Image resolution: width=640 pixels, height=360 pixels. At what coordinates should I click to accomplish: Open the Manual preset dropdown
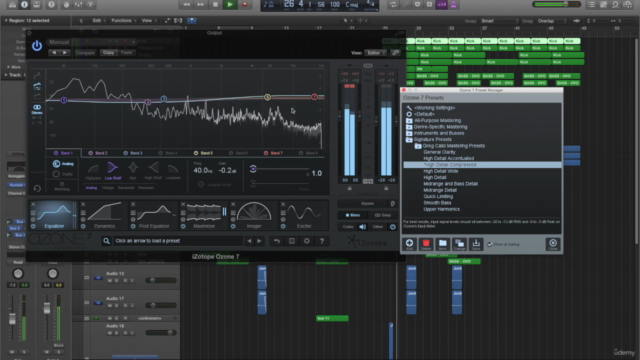point(92,42)
